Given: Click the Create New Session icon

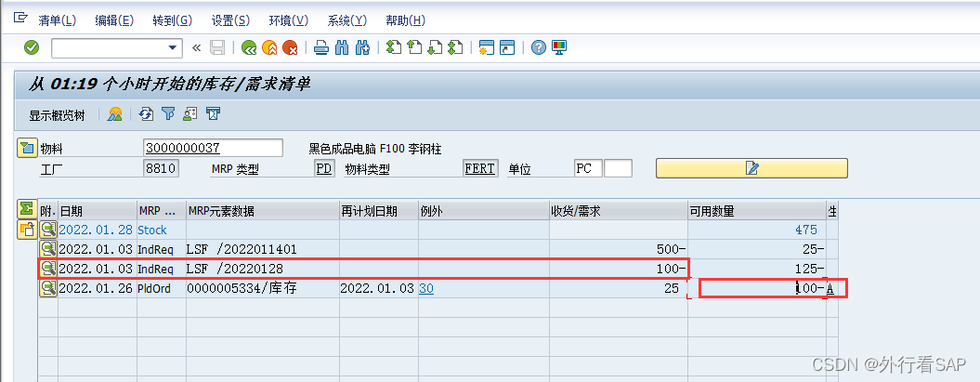Looking at the screenshot, I should point(486,47).
